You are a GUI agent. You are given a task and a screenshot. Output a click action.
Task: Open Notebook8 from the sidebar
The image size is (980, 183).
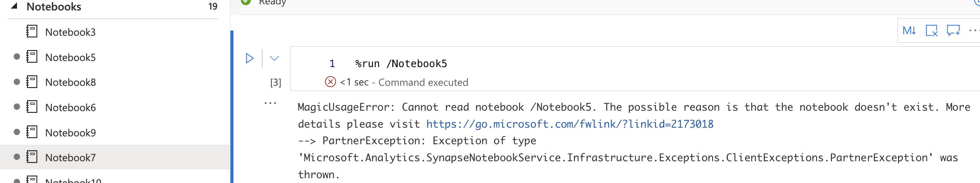[70, 82]
